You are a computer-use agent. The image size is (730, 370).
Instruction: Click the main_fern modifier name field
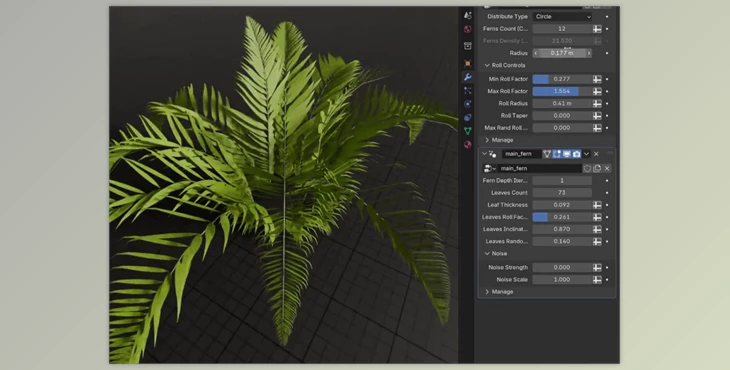point(521,154)
